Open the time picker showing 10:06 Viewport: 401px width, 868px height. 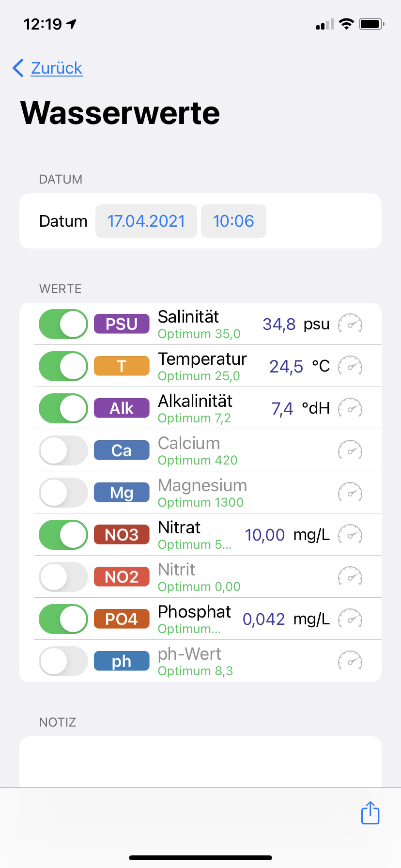[x=233, y=221]
